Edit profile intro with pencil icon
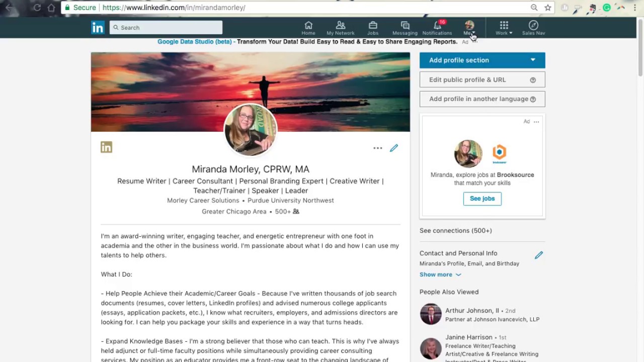This screenshot has height=362, width=644. coord(394,148)
